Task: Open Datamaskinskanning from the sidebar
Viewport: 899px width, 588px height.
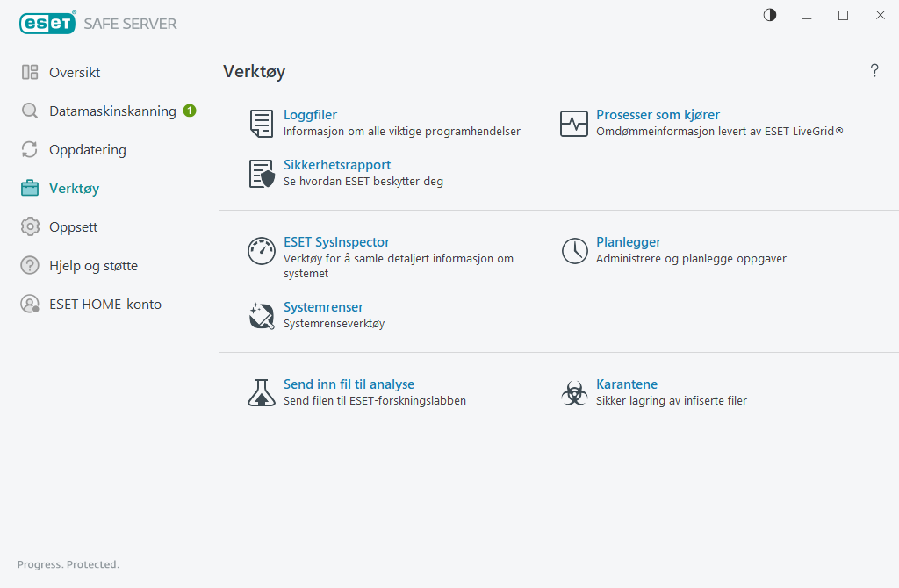Action: click(x=112, y=111)
